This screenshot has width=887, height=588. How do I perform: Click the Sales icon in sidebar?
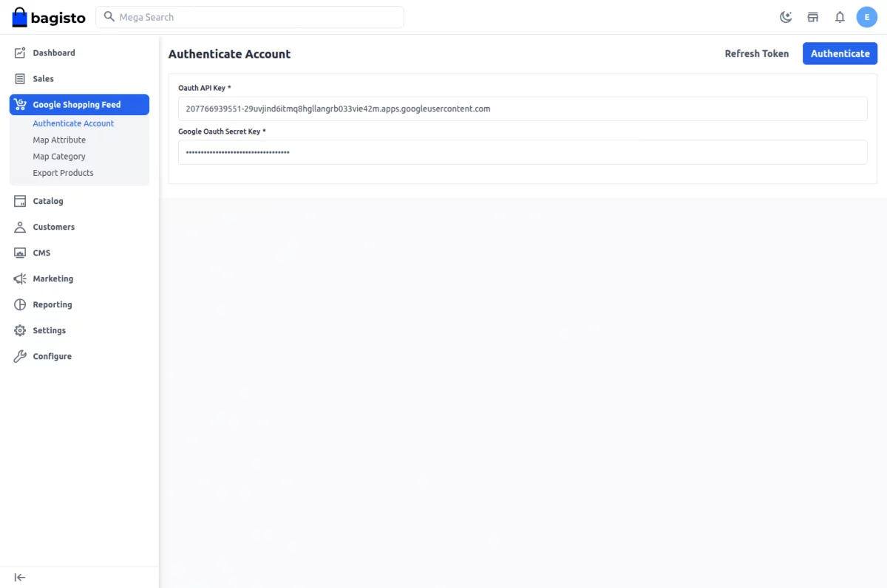[20, 79]
